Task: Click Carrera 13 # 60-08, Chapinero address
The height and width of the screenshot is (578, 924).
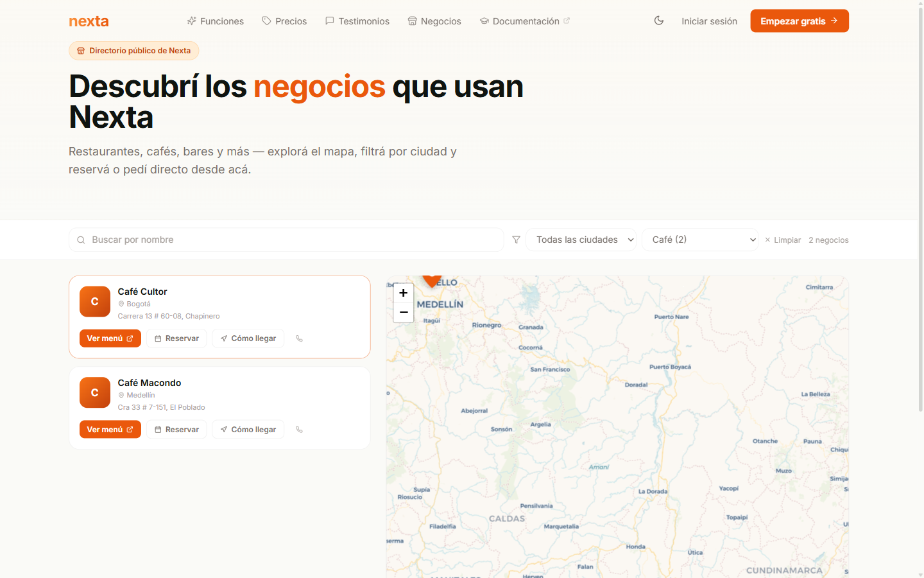Action: tap(169, 316)
